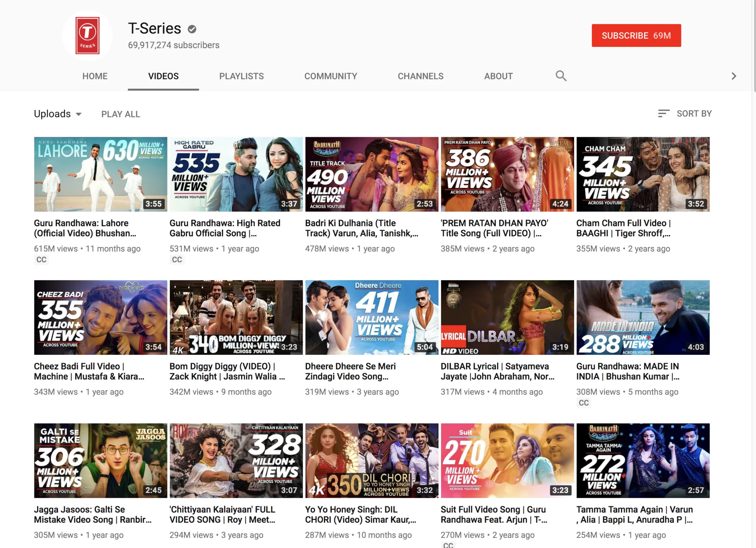Play the Tamma Tamma Again 272 thumbnail
Viewport: 756px width, 548px height.
coord(643,461)
